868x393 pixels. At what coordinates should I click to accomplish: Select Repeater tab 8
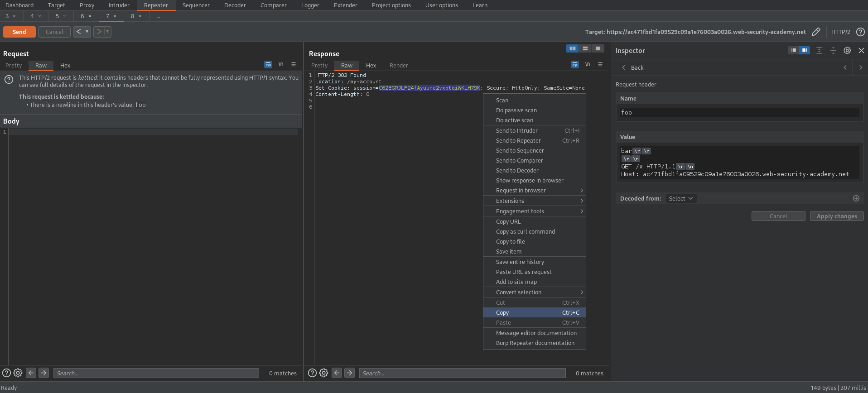pos(132,16)
